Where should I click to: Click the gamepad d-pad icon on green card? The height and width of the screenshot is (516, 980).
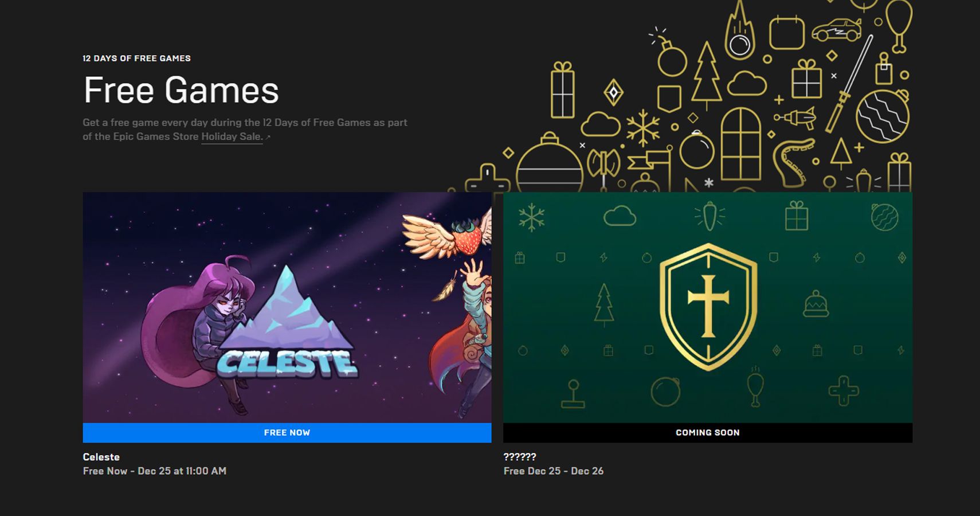coord(844,391)
